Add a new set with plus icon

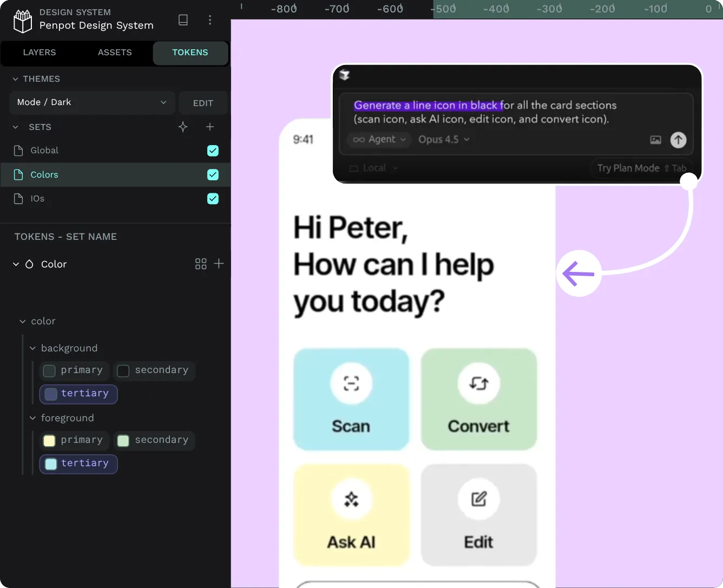coord(210,127)
